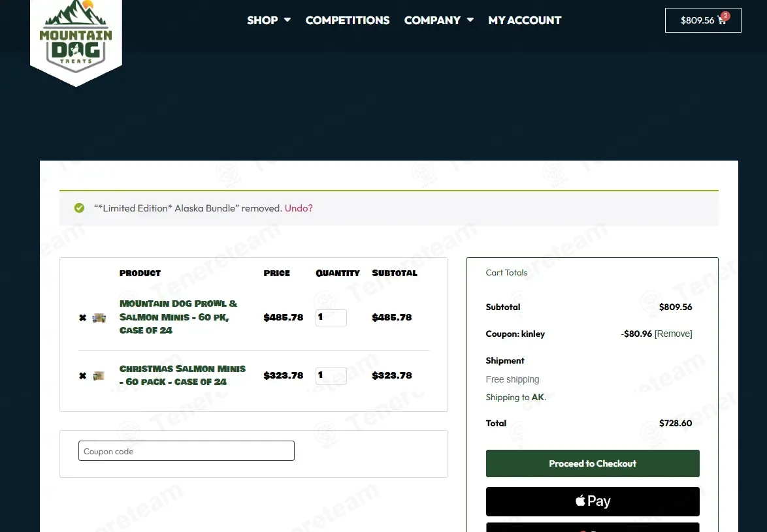Undo the Alaska Bundle removal

pyautogui.click(x=299, y=208)
